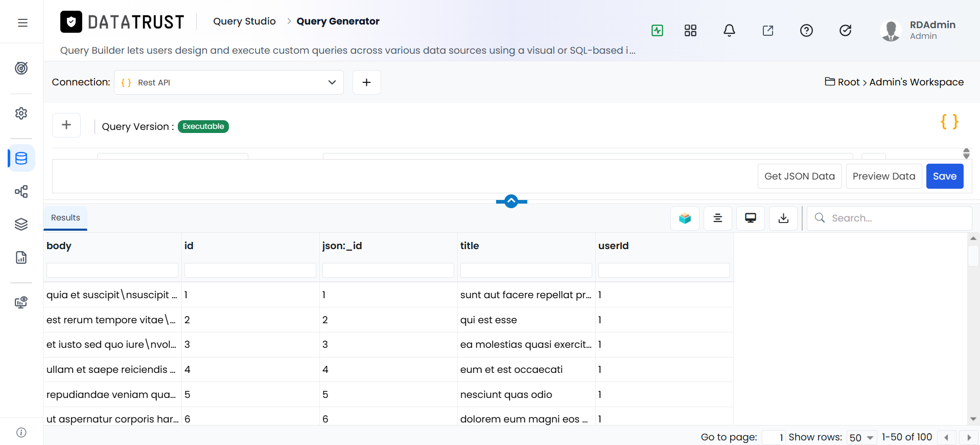
Task: Click the monitor view icon in results toolbar
Action: [751, 218]
